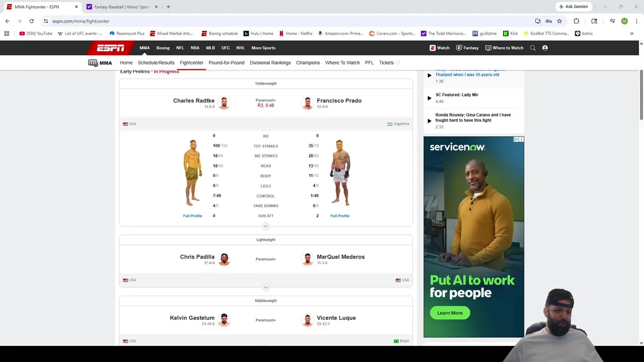Open the Netflix bookmark
The width and height of the screenshot is (644, 362).
pos(296,34)
